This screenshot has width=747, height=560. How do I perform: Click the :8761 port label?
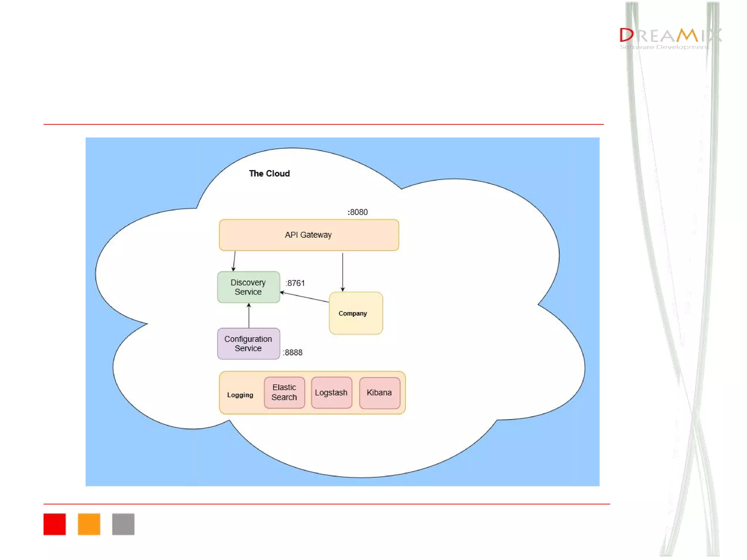[x=295, y=283]
